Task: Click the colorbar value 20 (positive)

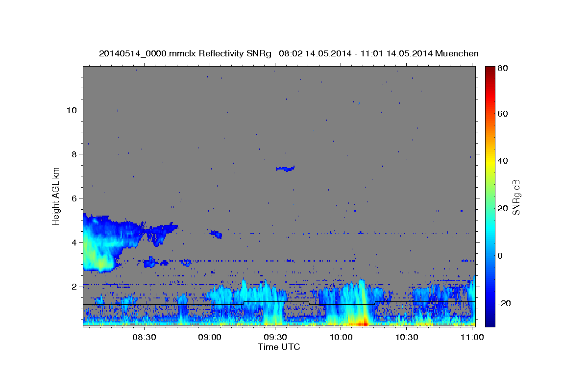Action: [x=503, y=208]
